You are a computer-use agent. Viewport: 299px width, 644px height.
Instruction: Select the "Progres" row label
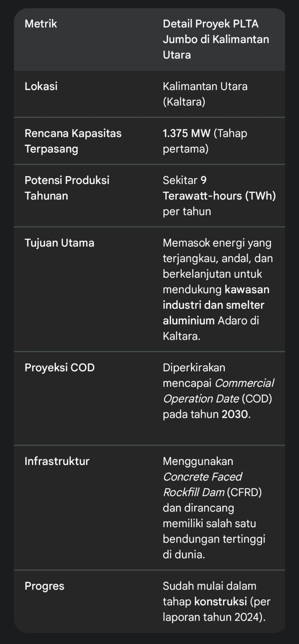pos(44,586)
